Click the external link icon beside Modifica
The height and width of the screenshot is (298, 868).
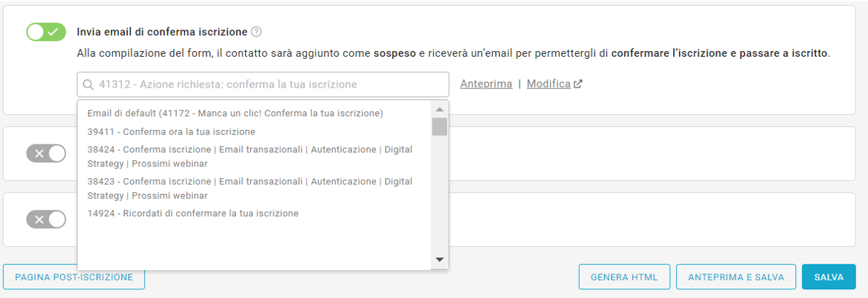pos(577,84)
